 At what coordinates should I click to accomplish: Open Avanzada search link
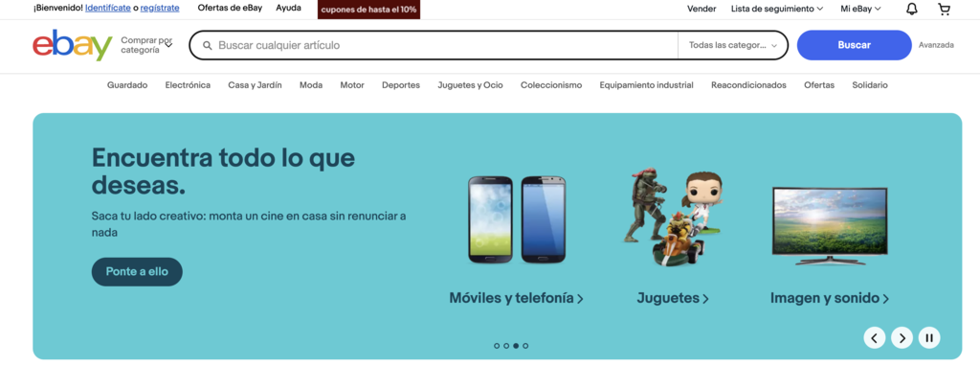tap(936, 45)
